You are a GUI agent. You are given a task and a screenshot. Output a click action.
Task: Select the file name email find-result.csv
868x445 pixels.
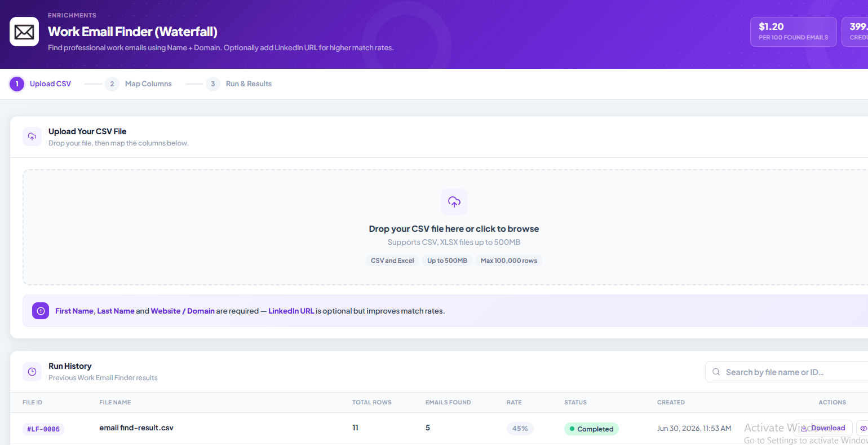pos(136,428)
